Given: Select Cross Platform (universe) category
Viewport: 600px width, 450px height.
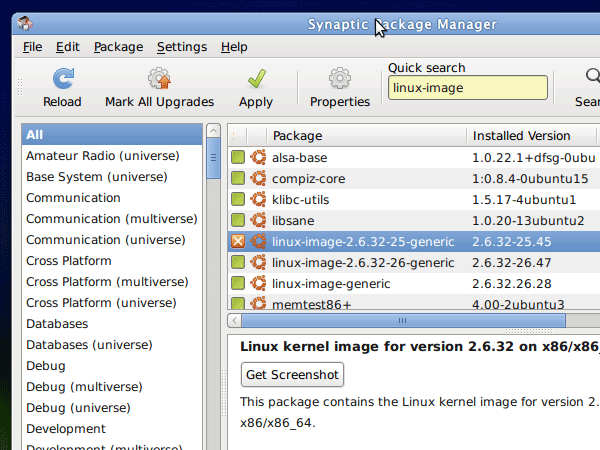Looking at the screenshot, I should [x=112, y=303].
